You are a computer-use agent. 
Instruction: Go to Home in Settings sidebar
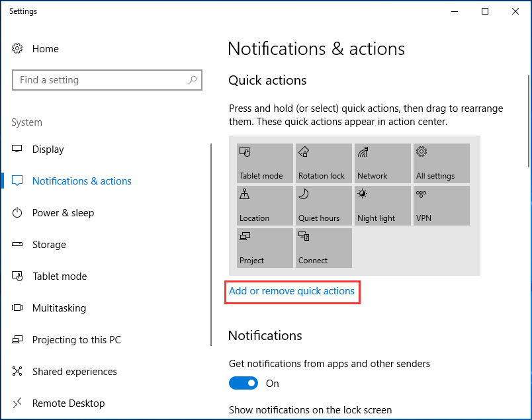pyautogui.click(x=45, y=48)
